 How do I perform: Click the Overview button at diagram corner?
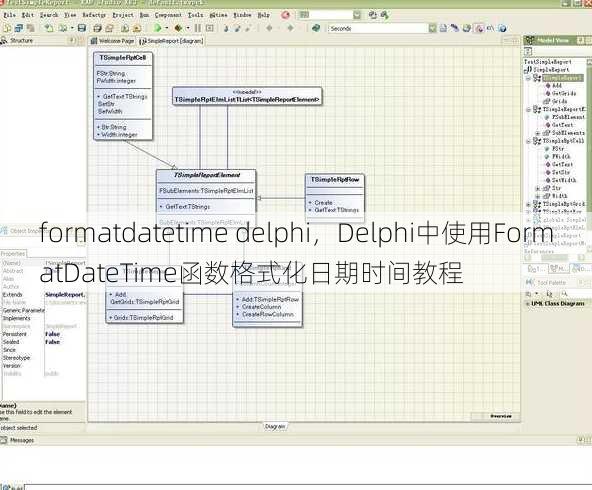coord(501,416)
